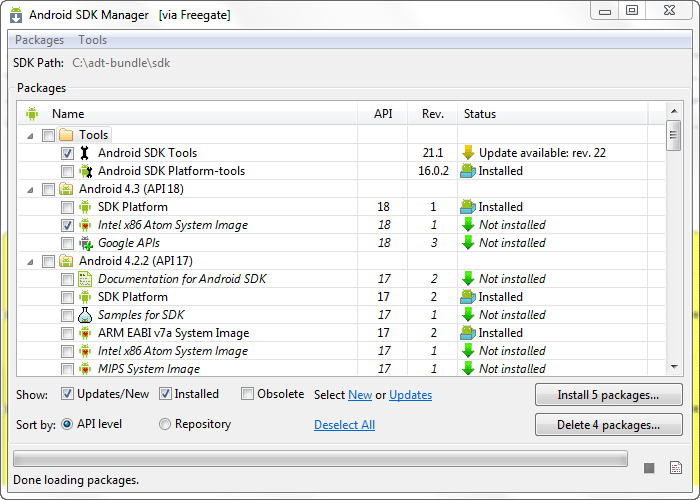Click the loading progress bar
Viewport: 700px width, 500px height.
[320, 459]
